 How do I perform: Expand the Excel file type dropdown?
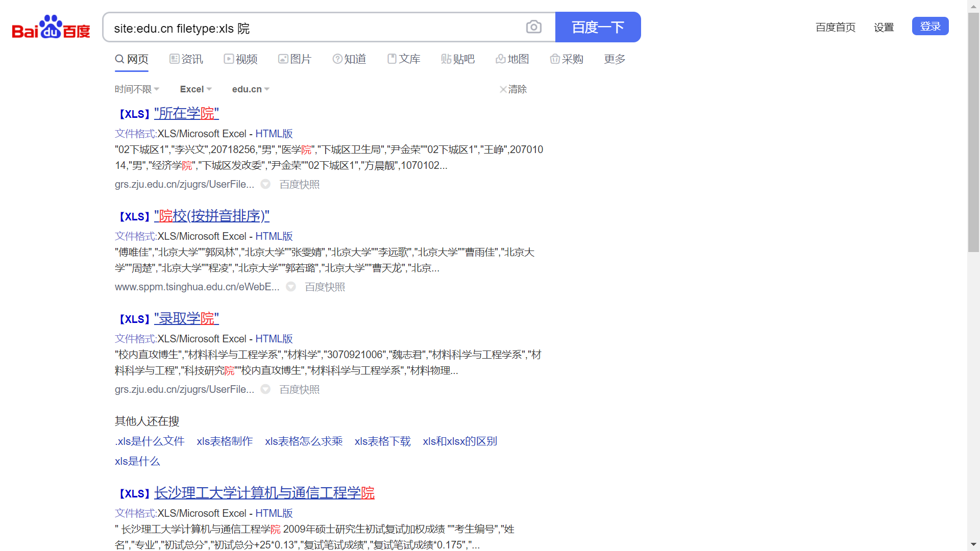[x=195, y=89]
